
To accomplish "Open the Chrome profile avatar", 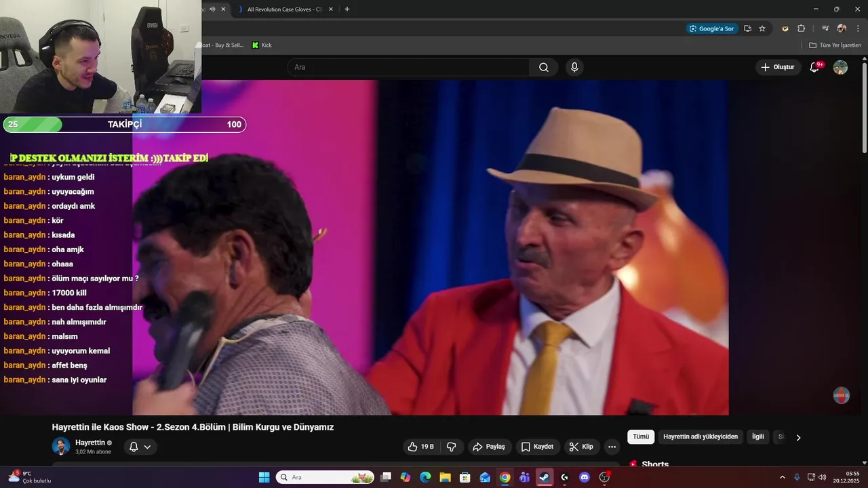I will tap(842, 28).
